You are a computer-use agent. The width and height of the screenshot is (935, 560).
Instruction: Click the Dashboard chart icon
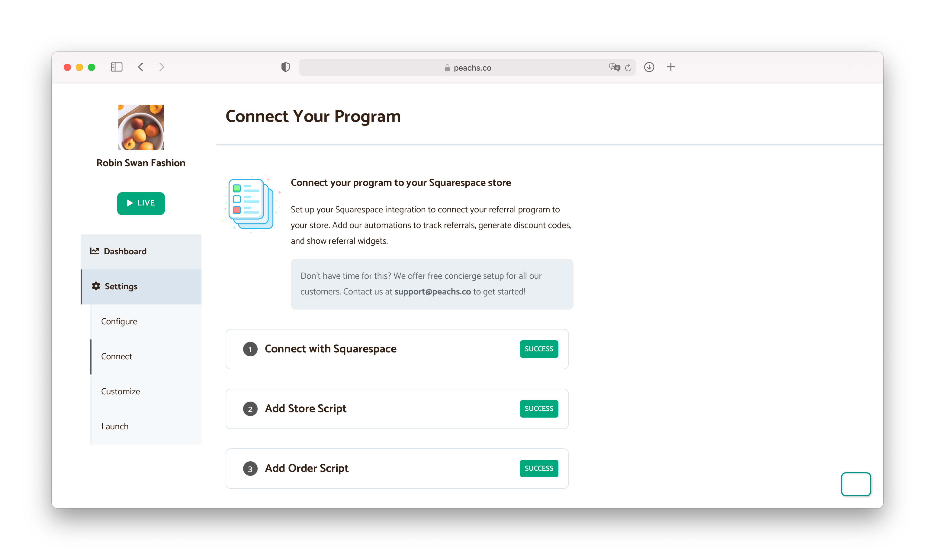coord(95,251)
